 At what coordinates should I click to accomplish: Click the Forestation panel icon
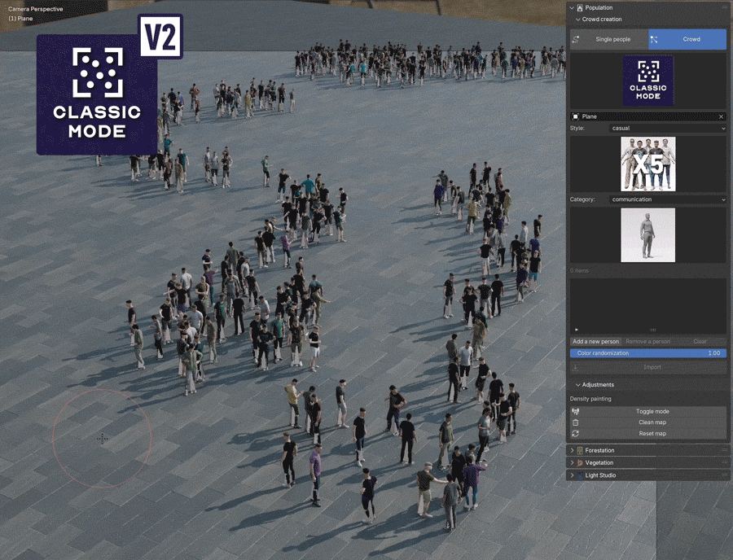tap(580, 450)
